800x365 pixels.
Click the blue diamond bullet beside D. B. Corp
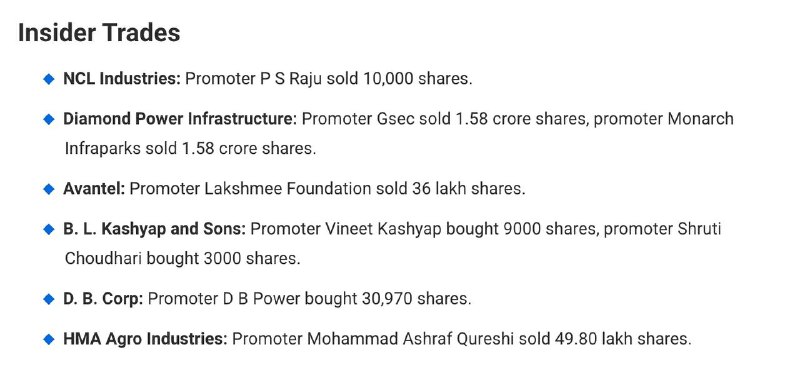click(49, 299)
